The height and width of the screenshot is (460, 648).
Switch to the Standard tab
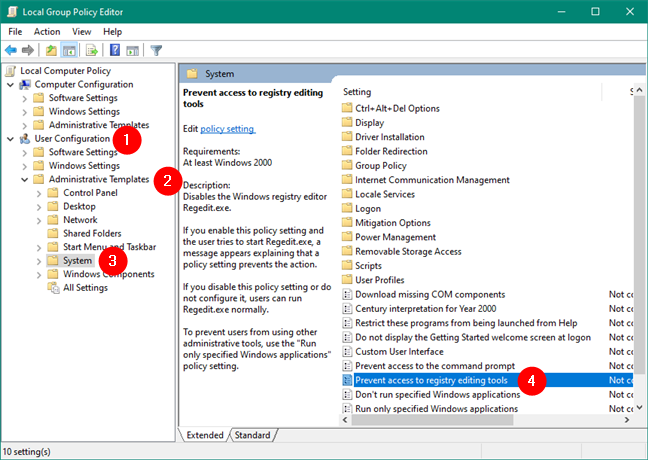coord(252,434)
